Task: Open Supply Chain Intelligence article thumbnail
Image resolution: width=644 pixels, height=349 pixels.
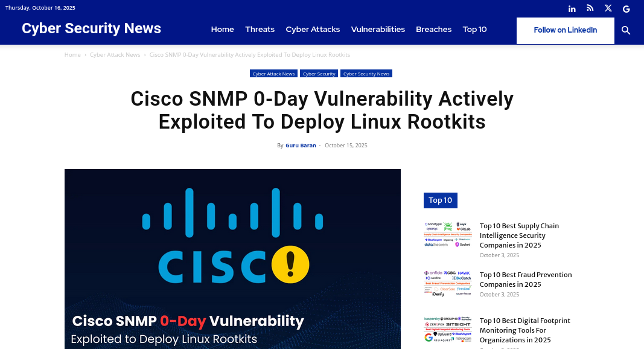Action: (447, 235)
